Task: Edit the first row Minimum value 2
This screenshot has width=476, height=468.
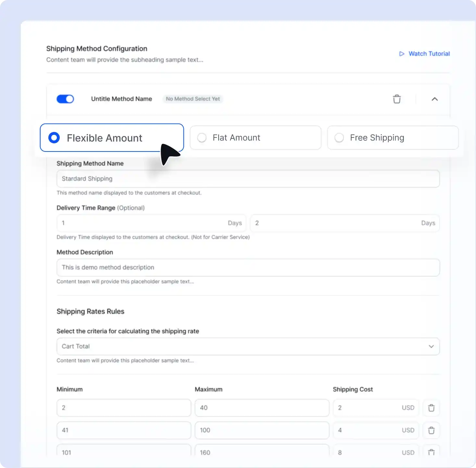Action: pyautogui.click(x=124, y=408)
